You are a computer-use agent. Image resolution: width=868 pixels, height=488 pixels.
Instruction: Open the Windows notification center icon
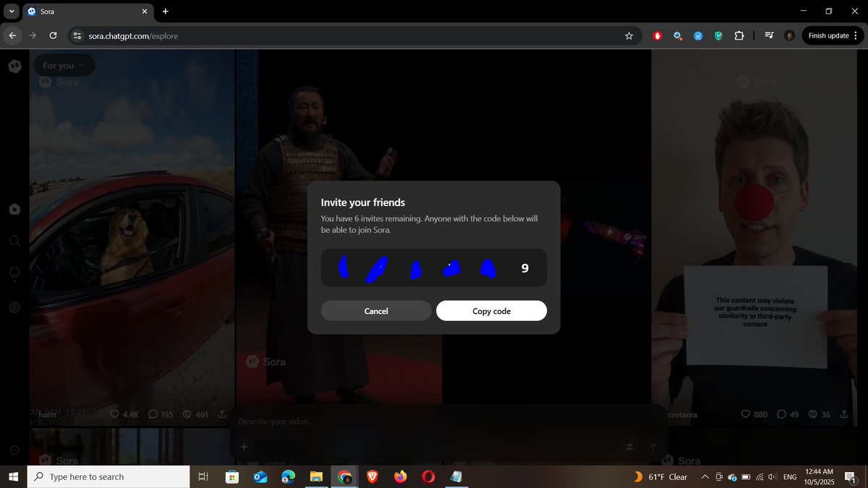(x=851, y=476)
